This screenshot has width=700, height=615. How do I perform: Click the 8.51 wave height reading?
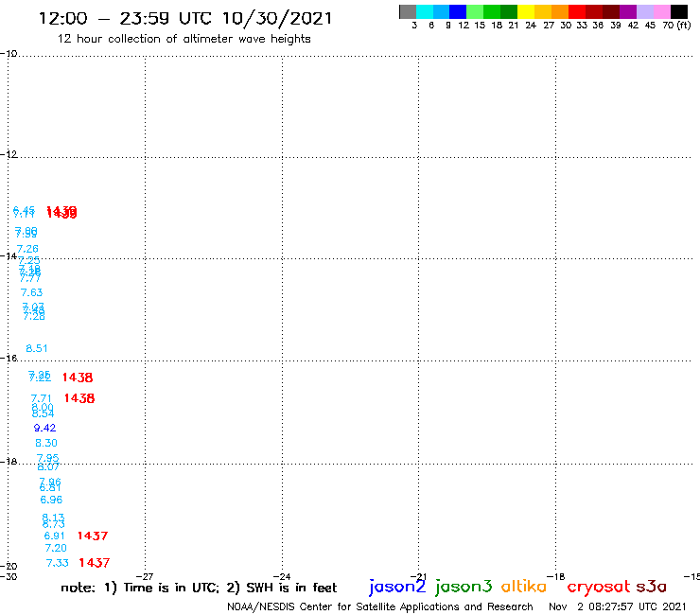coord(37,348)
